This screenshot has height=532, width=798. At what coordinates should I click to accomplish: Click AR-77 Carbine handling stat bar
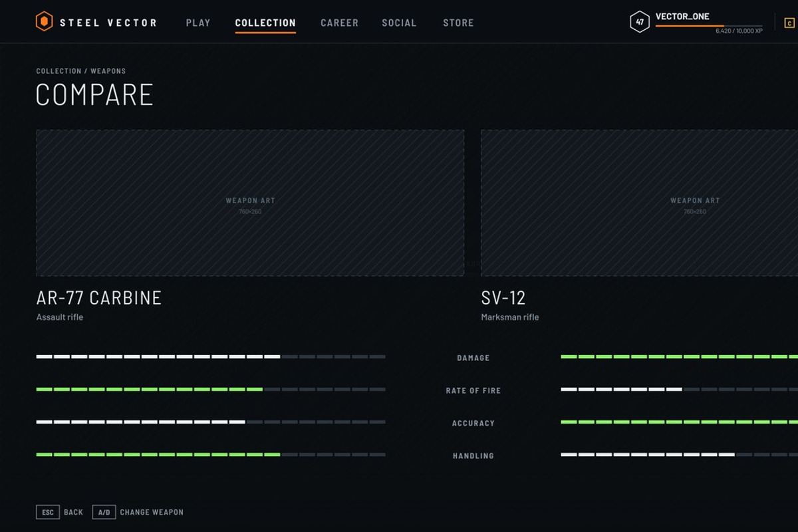[211, 455]
